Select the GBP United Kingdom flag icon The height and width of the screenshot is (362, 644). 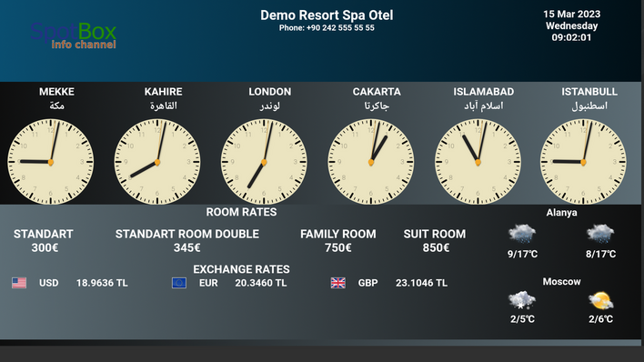click(338, 283)
